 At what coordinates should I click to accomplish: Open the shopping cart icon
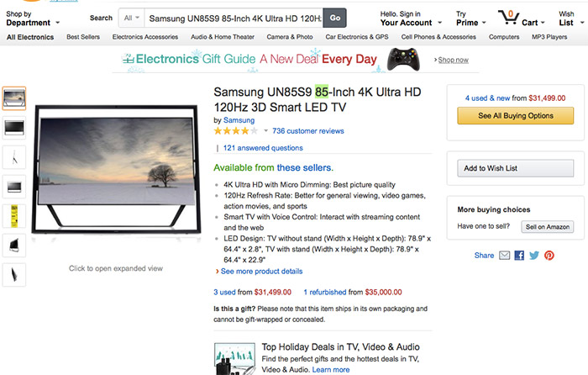click(508, 18)
